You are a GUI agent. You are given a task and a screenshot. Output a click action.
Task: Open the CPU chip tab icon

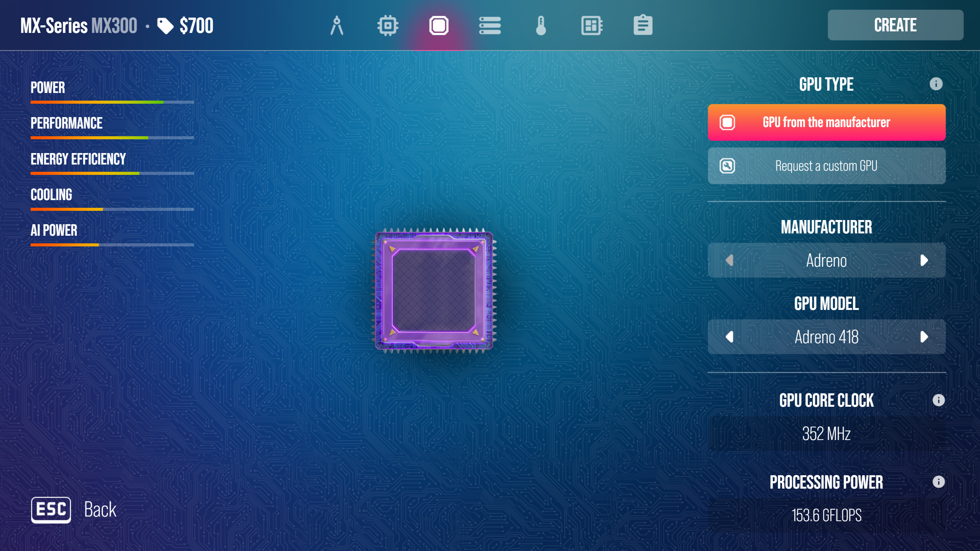click(388, 26)
